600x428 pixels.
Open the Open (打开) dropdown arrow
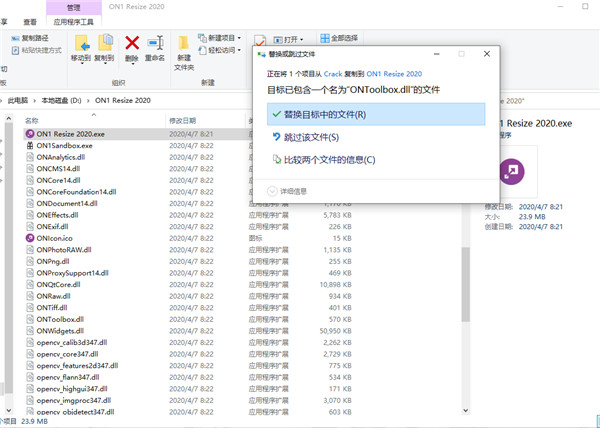pos(302,40)
